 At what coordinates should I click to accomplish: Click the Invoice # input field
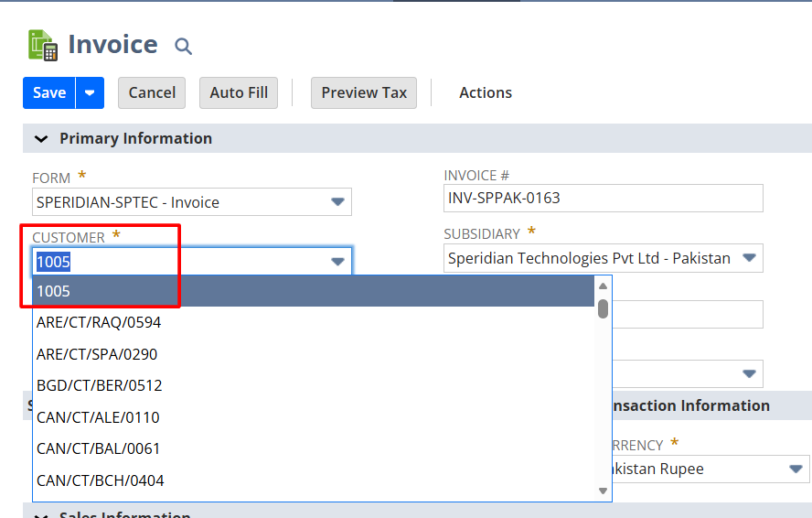tap(603, 198)
